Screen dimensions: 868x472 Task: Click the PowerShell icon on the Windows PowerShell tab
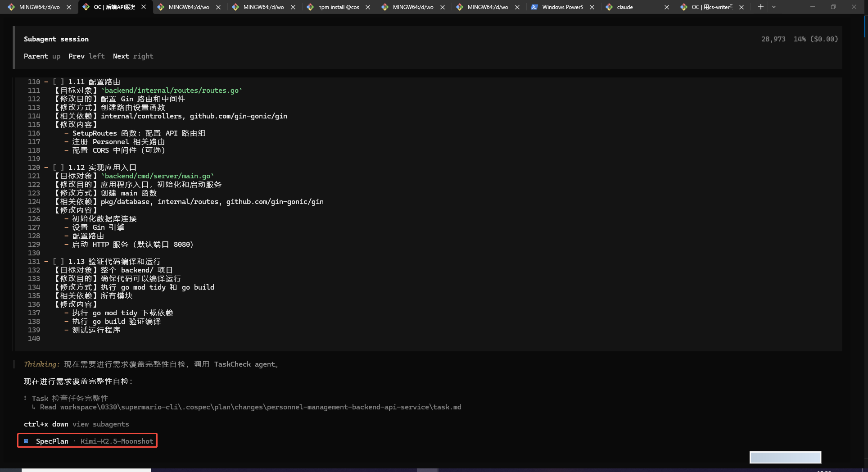534,7
